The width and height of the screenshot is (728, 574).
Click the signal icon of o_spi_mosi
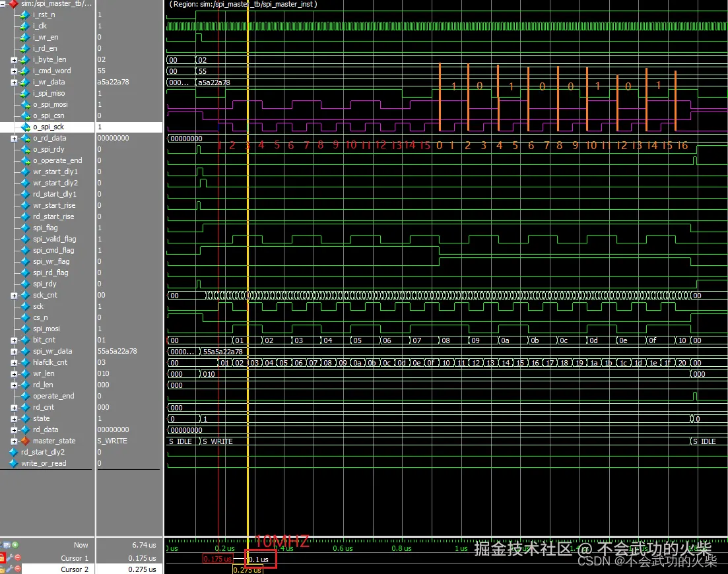tap(25, 104)
